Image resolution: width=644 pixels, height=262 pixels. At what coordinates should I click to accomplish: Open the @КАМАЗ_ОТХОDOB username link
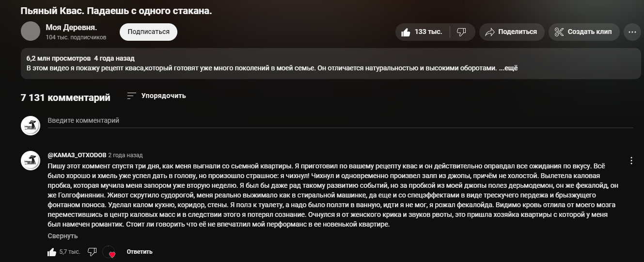(77, 155)
